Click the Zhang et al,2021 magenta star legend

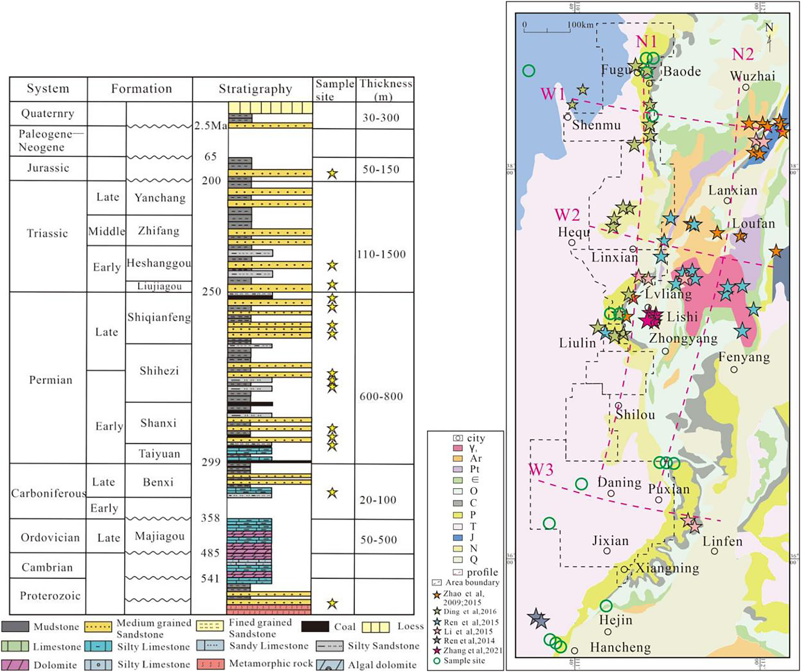(437, 651)
